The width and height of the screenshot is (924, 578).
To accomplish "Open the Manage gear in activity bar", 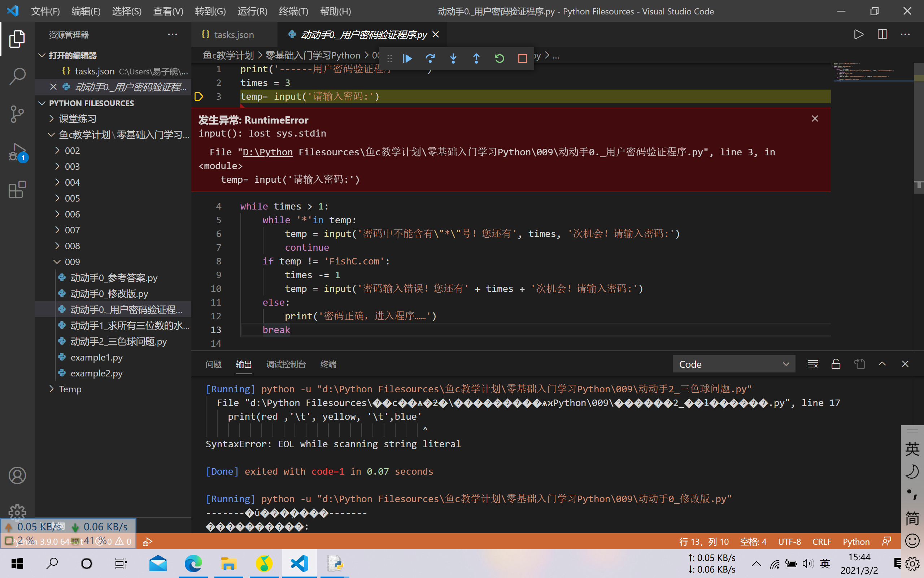I will [x=17, y=512].
